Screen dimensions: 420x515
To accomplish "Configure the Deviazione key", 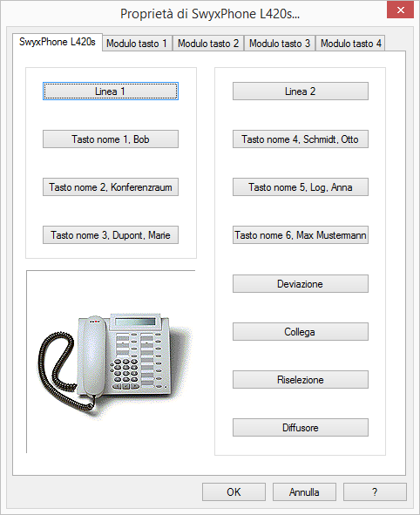I will [301, 283].
